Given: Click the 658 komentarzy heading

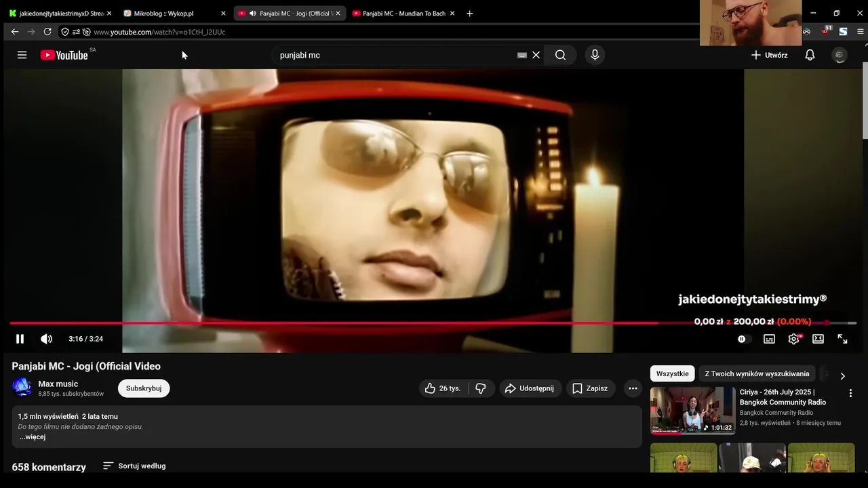Looking at the screenshot, I should pyautogui.click(x=49, y=467).
